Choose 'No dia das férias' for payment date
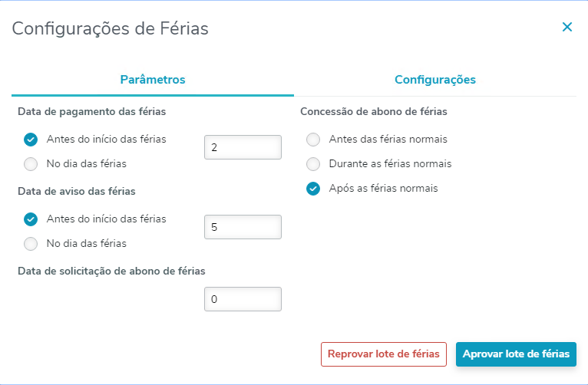This screenshot has height=385, width=588. click(x=31, y=163)
